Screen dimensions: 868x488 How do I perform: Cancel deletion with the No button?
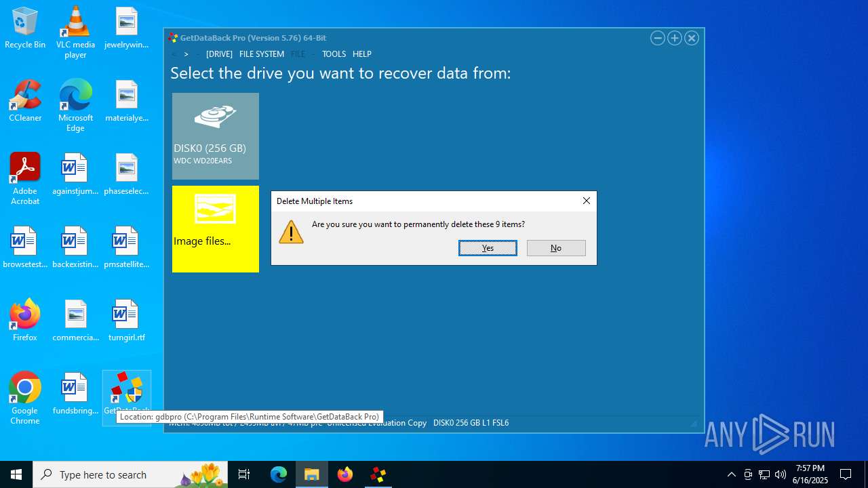[x=556, y=248]
